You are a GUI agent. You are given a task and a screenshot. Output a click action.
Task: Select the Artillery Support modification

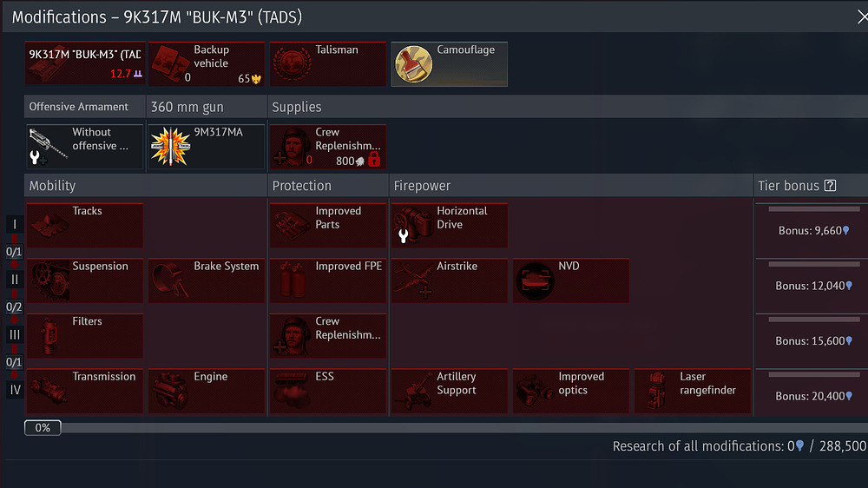point(449,391)
